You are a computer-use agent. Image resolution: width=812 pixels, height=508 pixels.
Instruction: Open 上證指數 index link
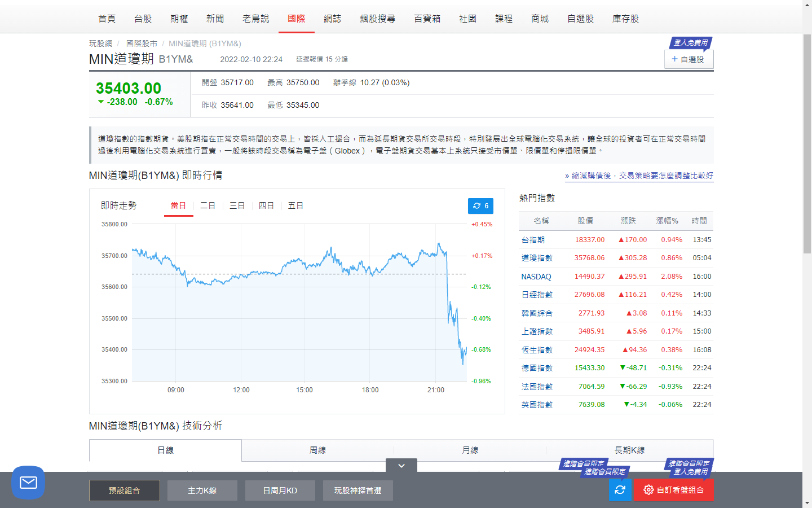(x=537, y=331)
